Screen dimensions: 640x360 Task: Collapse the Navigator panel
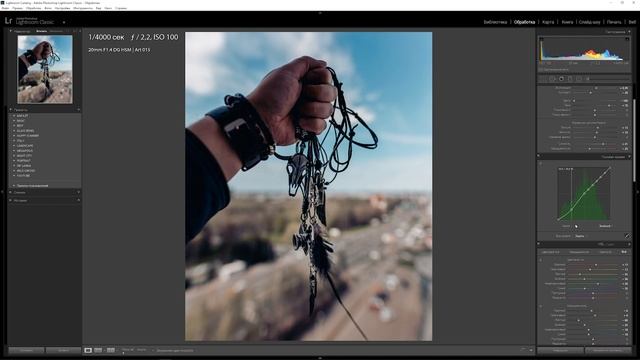11,31
